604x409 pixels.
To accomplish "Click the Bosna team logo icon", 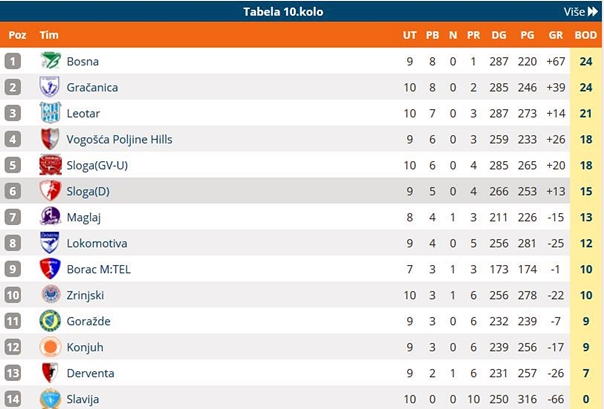I will click(x=50, y=61).
